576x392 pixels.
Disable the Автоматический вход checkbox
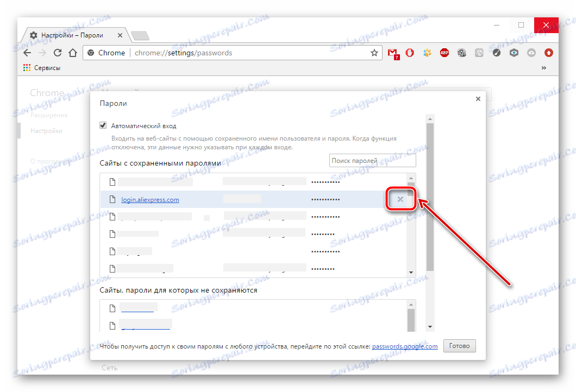tap(103, 125)
